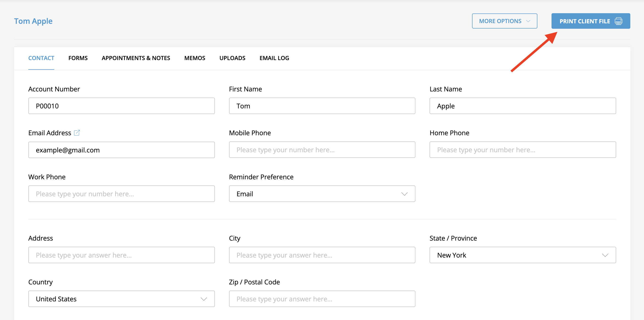Click the printer icon on Print Client File
Viewport: 644px width, 320px height.
tap(619, 21)
